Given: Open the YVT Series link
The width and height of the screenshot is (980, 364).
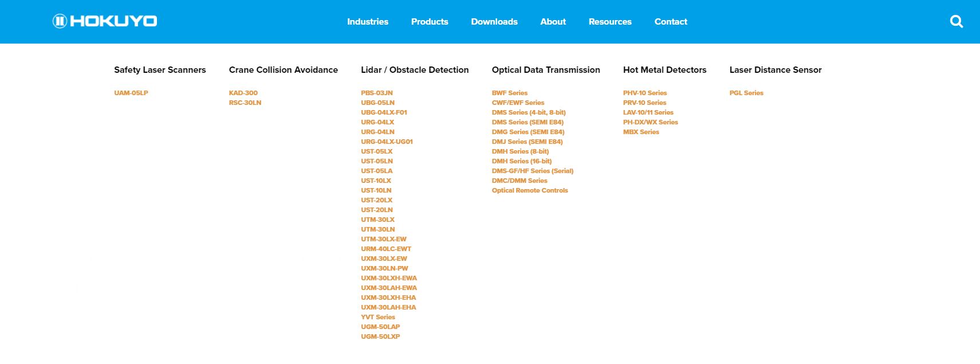Looking at the screenshot, I should pyautogui.click(x=378, y=317).
